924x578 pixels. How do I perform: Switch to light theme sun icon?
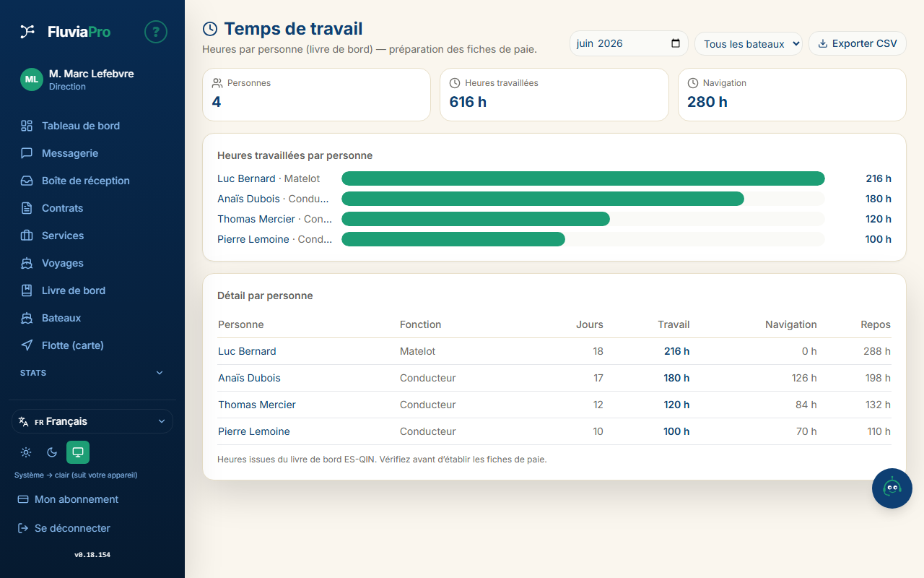[26, 452]
